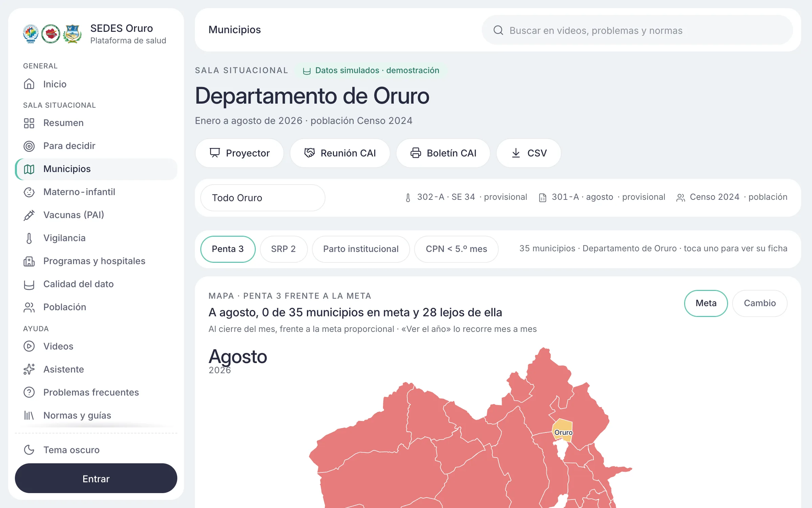
Task: Click the play circle icon for Videos
Action: click(29, 346)
